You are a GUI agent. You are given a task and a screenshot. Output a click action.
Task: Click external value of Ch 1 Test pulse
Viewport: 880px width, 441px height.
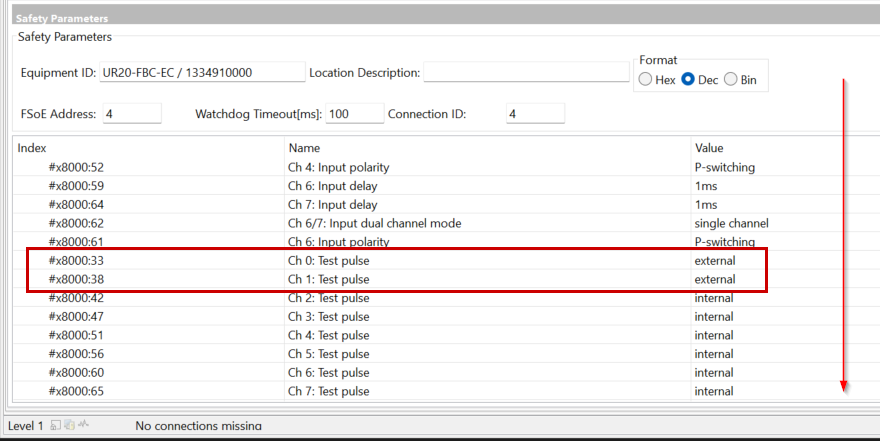[714, 279]
